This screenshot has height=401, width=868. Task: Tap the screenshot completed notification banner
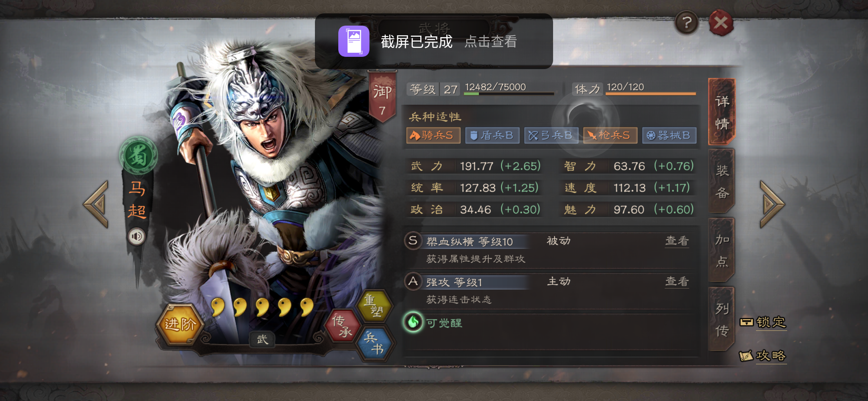point(434,41)
